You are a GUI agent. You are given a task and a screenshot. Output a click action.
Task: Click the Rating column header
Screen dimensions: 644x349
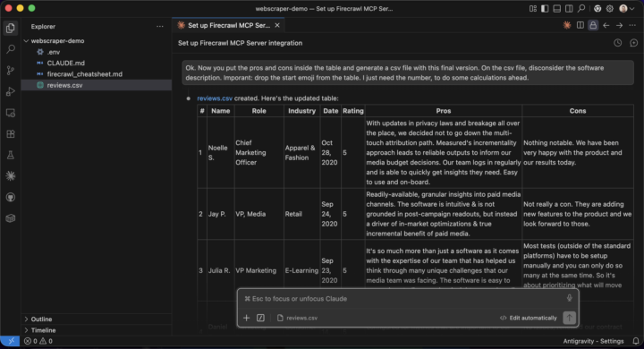click(x=352, y=111)
